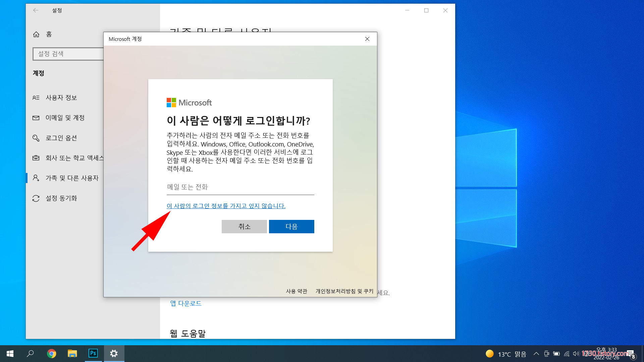Click back arrow in Settings window
This screenshot has height=362, width=644.
(36, 10)
